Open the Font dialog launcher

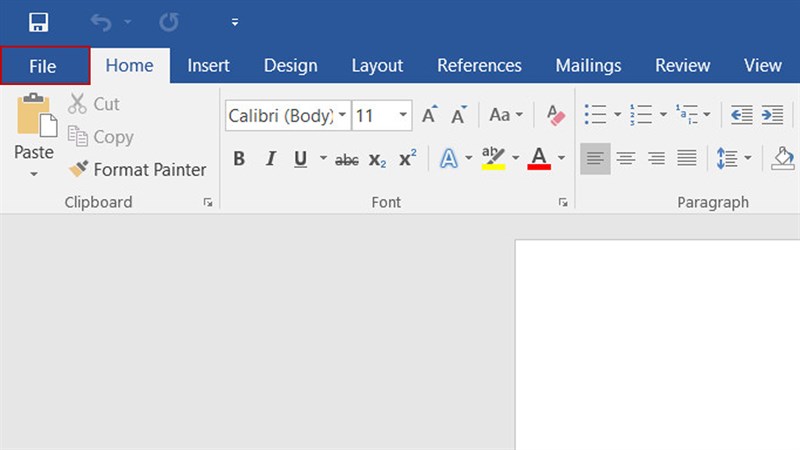(x=563, y=203)
